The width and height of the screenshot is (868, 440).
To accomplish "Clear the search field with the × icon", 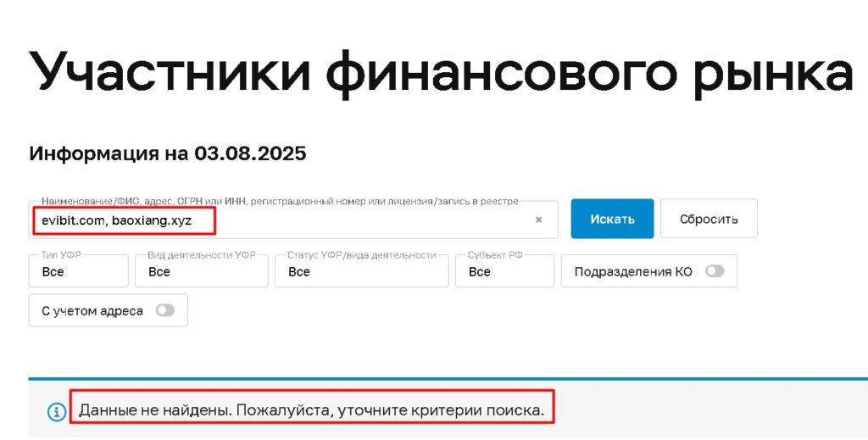I will (x=538, y=220).
